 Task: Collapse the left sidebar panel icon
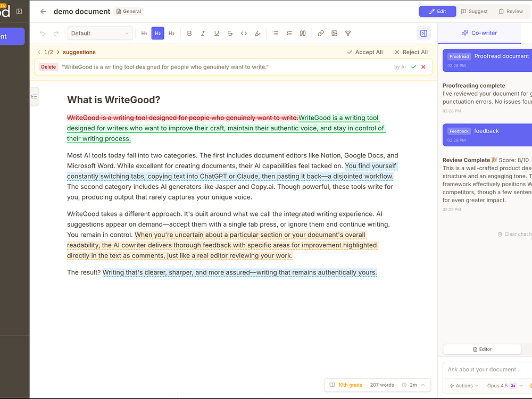(19, 12)
